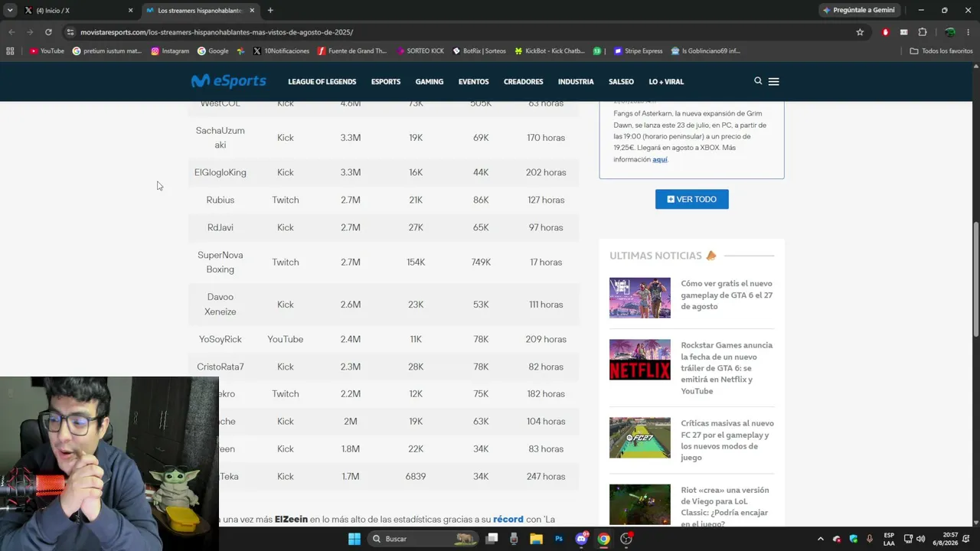Close the Los streamers hispanohablantes tab
The width and height of the screenshot is (980, 551).
click(x=252, y=10)
